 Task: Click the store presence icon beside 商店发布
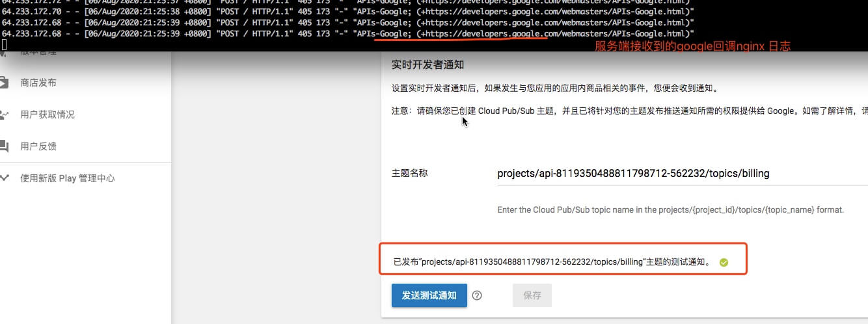click(x=4, y=83)
